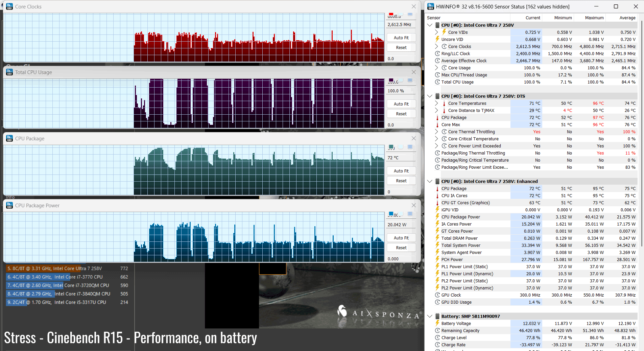Screen dimensions: 644x351
Task: Select the System Agent Power row
Action: click(x=535, y=252)
